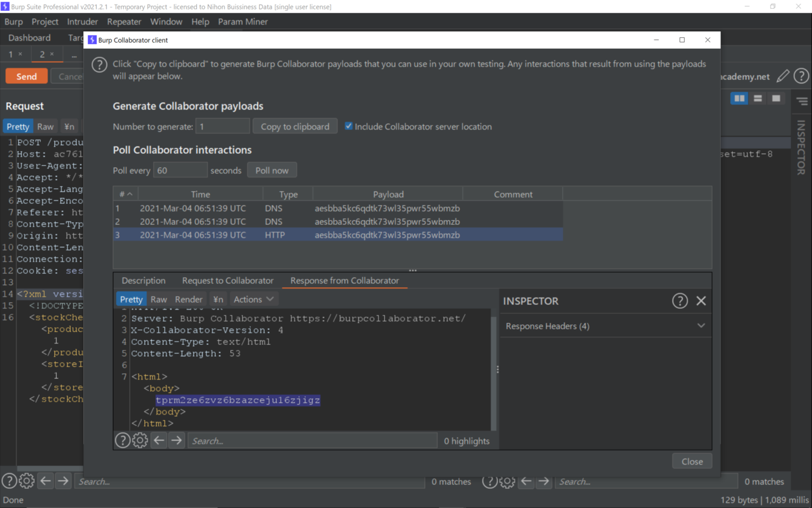This screenshot has width=812, height=508.
Task: Click Collaborator response search field
Action: 313,441
